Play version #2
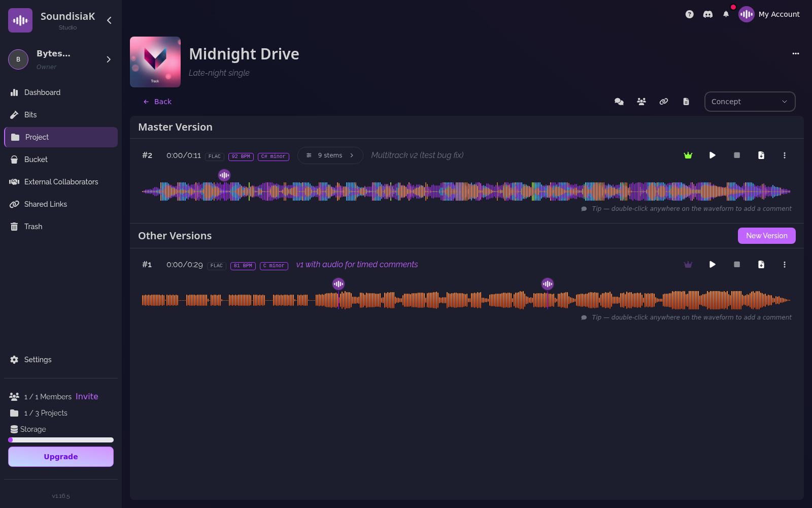812x508 pixels. (713, 155)
